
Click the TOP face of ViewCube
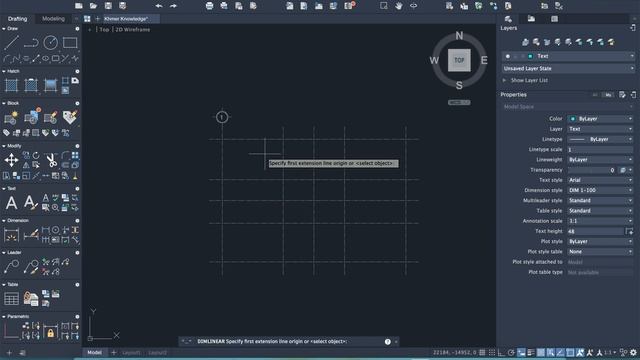(x=459, y=60)
